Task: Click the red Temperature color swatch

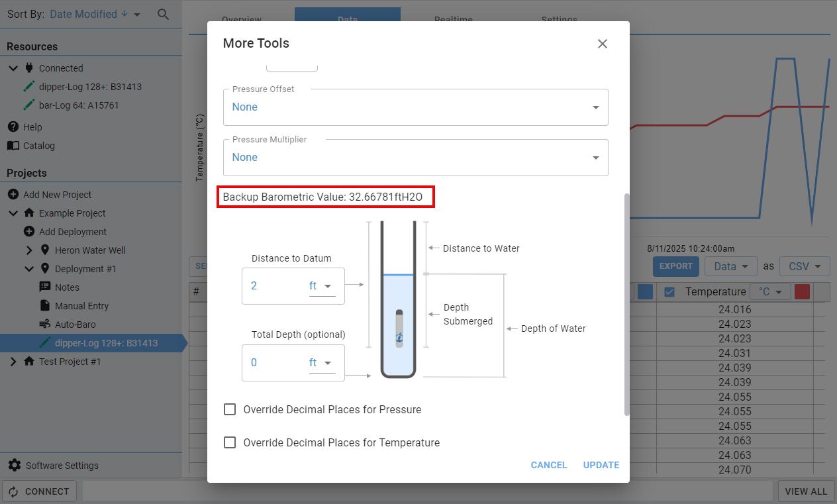Action: click(802, 292)
